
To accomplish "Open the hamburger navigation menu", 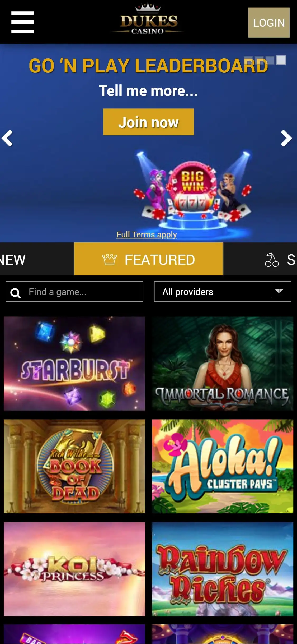I will [22, 22].
